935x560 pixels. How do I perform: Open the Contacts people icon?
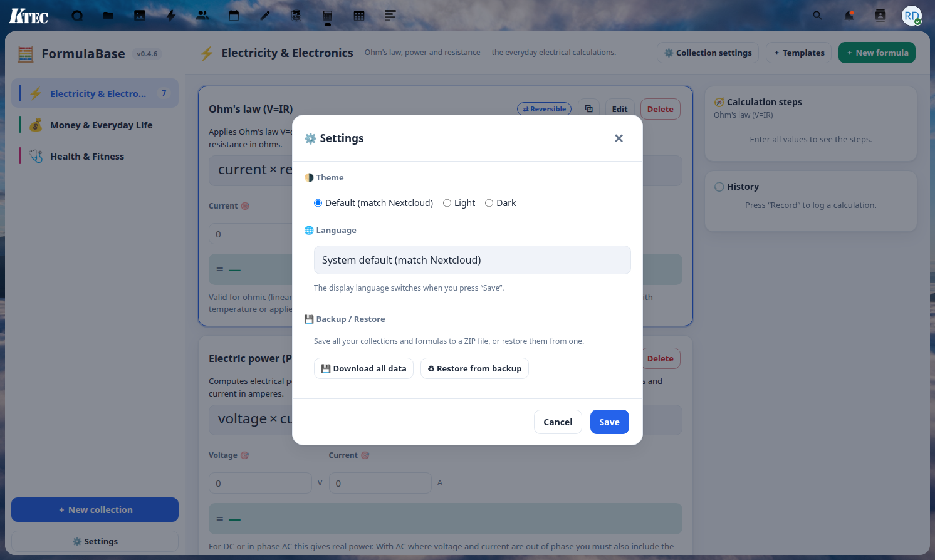point(202,16)
